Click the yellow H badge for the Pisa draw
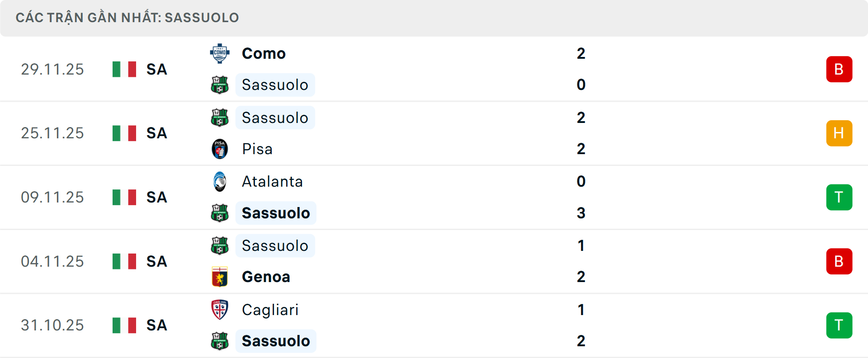 click(840, 133)
